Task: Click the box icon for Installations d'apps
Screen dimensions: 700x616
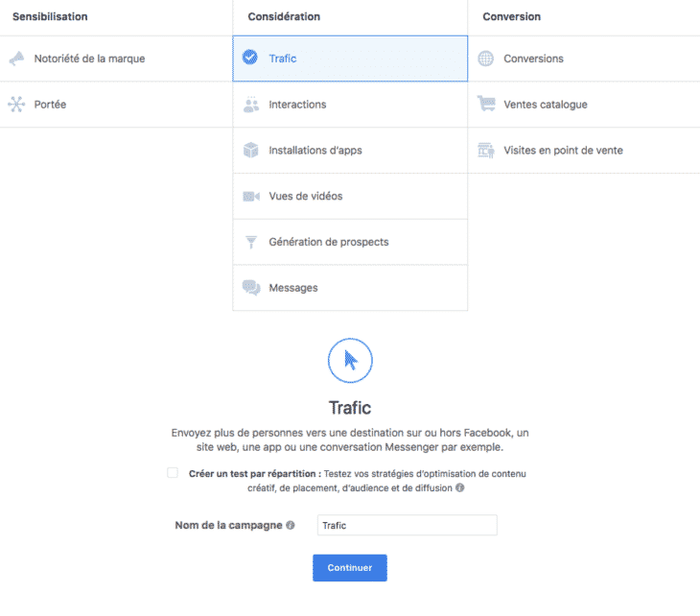Action: tap(251, 151)
